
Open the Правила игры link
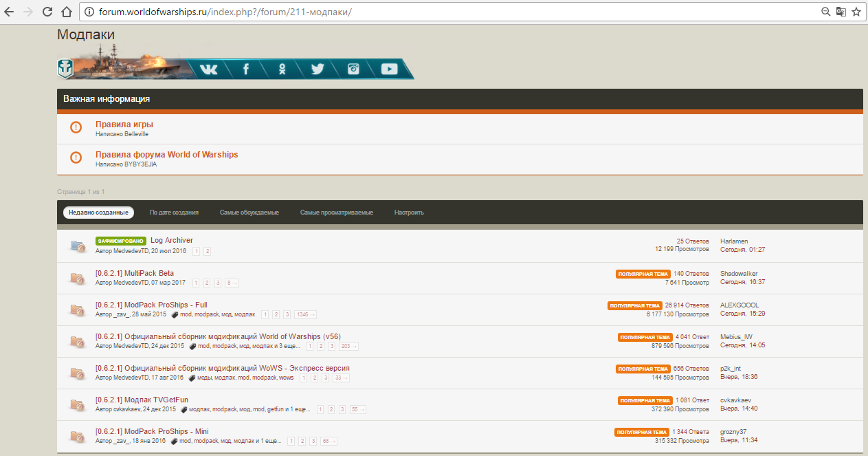(x=124, y=124)
